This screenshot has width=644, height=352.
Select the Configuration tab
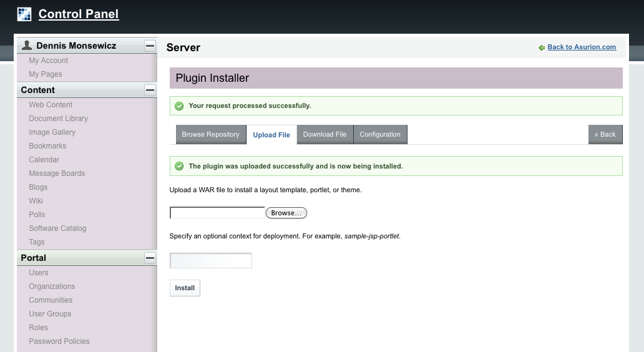(380, 134)
